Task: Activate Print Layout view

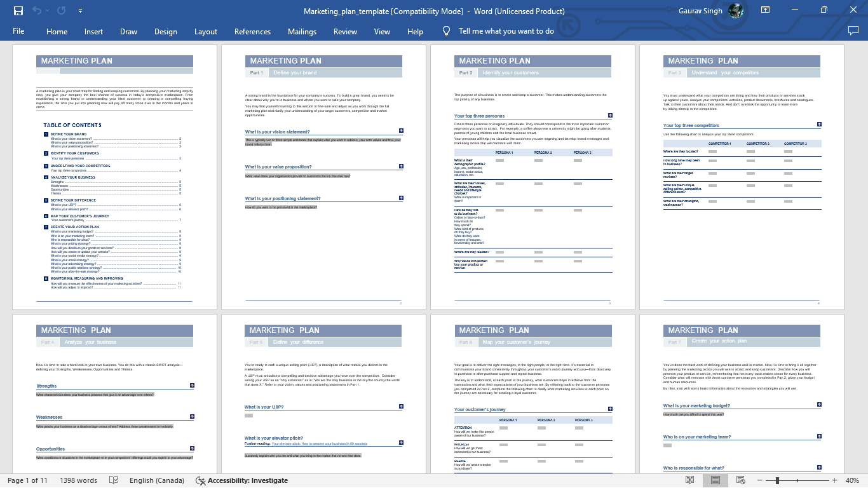Action: tap(715, 480)
